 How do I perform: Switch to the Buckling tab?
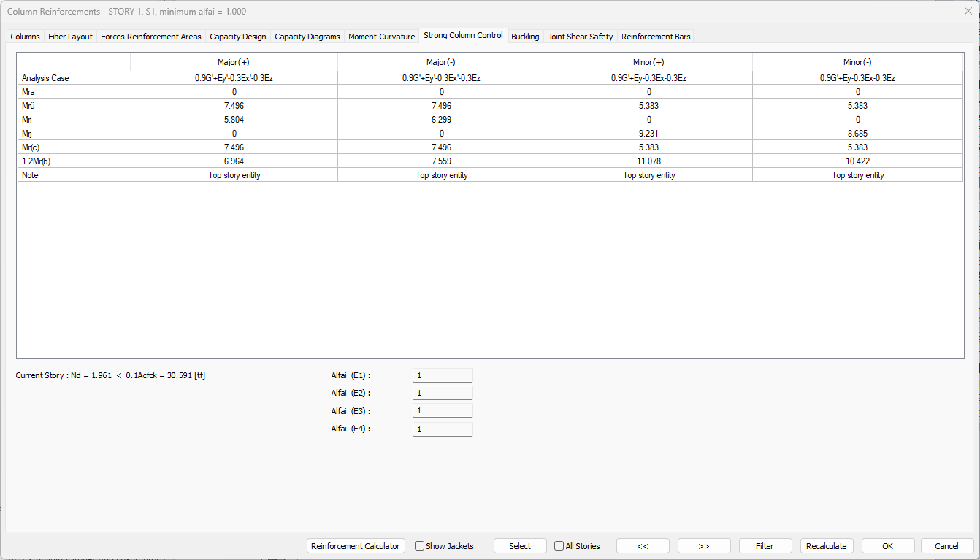pos(525,37)
